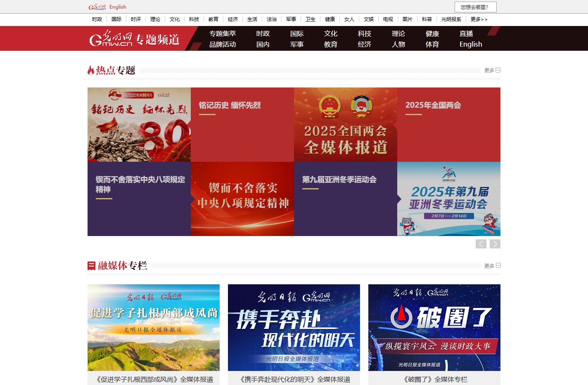Viewport: 588px width, 385px height.
Task: Open the 破圈了 column image
Action: click(434, 328)
